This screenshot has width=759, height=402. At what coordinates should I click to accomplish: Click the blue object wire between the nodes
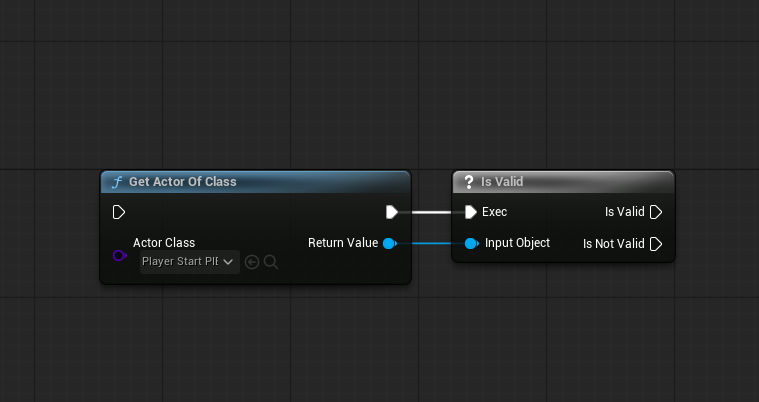(x=431, y=243)
